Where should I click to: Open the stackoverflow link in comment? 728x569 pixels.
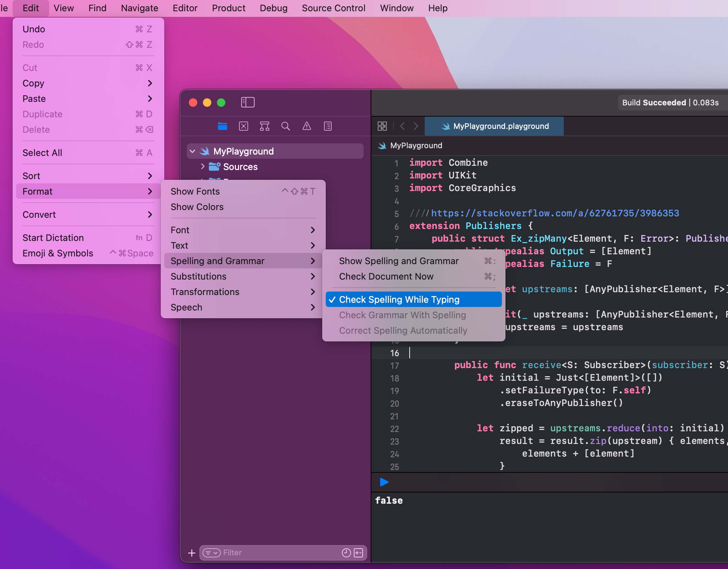555,213
